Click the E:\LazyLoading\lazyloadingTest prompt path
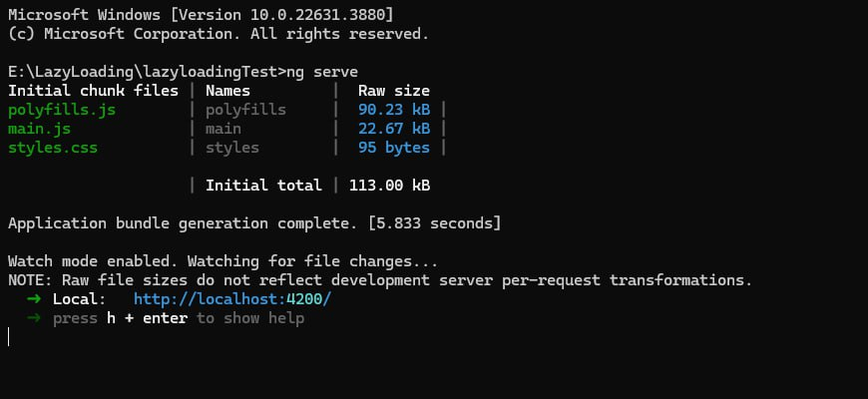The height and width of the screenshot is (399, 868). tap(142, 72)
